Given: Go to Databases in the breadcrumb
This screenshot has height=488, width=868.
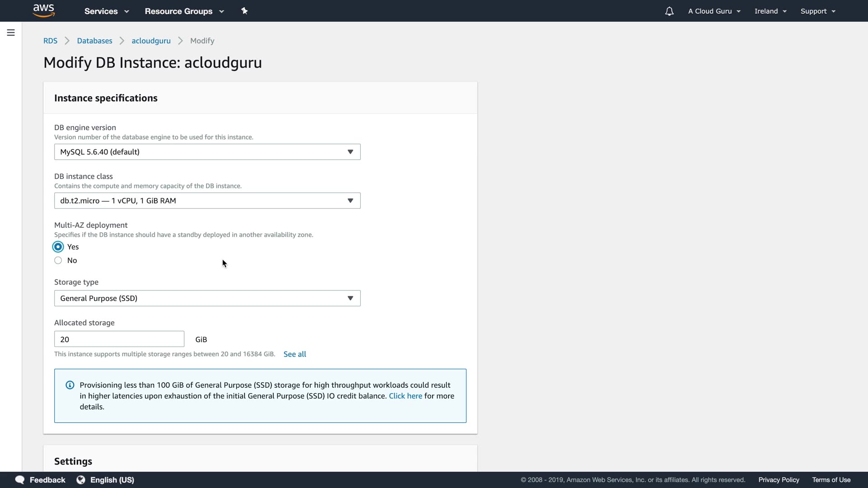Looking at the screenshot, I should click(94, 41).
